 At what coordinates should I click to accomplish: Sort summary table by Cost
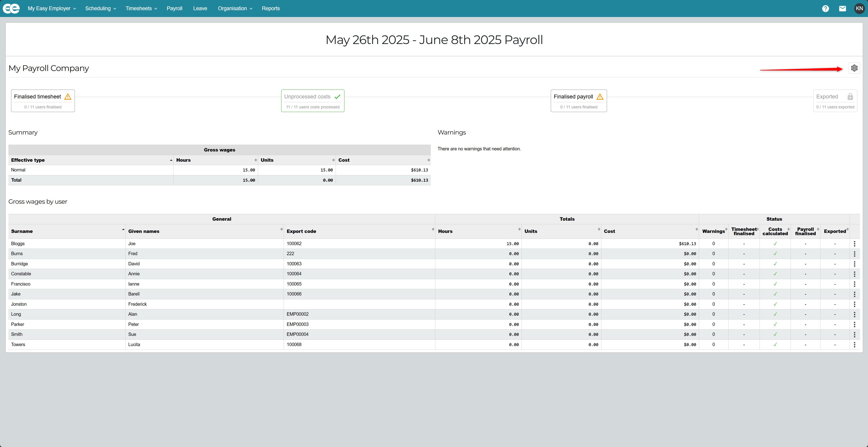(x=383, y=160)
